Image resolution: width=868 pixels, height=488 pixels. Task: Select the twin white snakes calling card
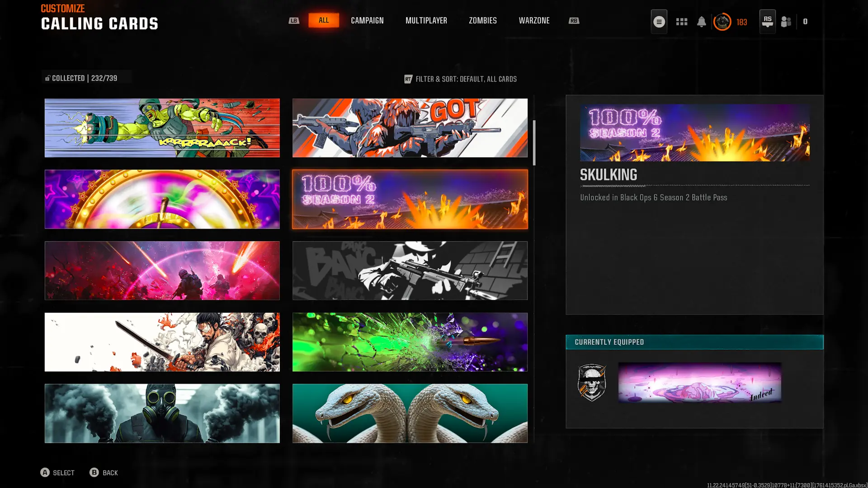pyautogui.click(x=410, y=413)
